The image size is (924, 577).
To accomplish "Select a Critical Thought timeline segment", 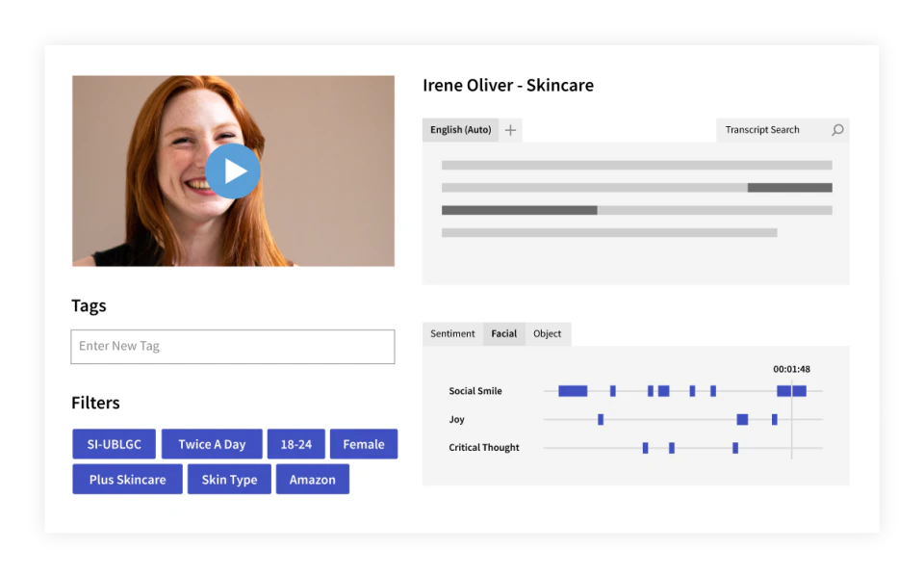I will 644,447.
